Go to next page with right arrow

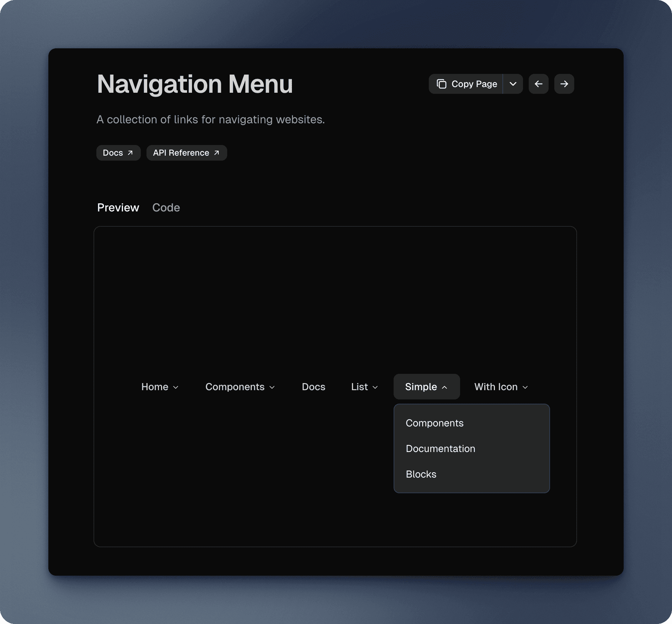pos(564,84)
